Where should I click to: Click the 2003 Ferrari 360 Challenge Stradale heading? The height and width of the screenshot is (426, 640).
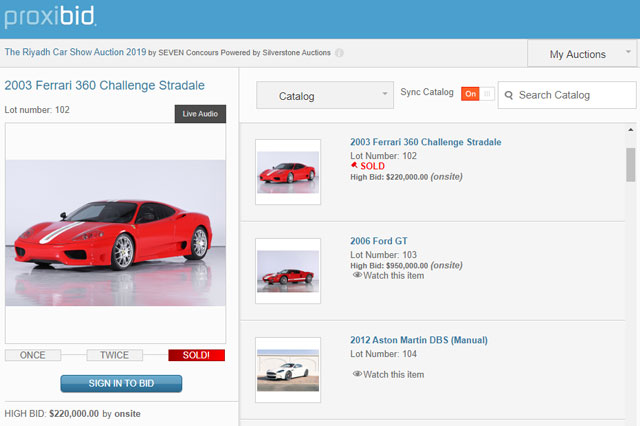pyautogui.click(x=104, y=85)
